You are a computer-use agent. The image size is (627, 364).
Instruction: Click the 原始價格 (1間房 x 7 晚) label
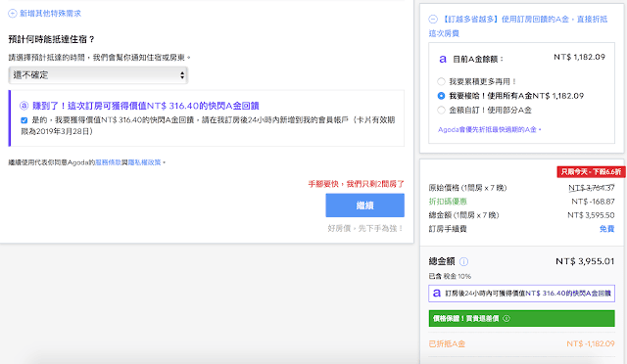pyautogui.click(x=467, y=188)
